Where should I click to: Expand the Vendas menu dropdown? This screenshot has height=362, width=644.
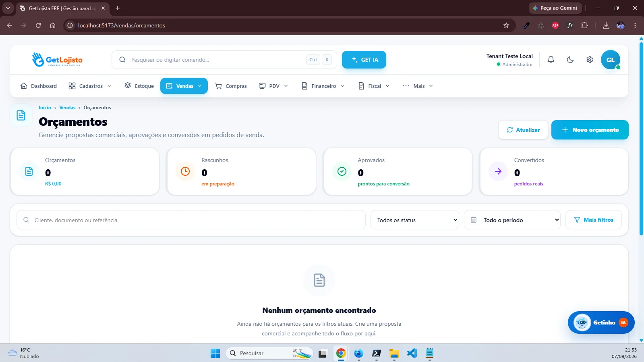[x=184, y=86]
